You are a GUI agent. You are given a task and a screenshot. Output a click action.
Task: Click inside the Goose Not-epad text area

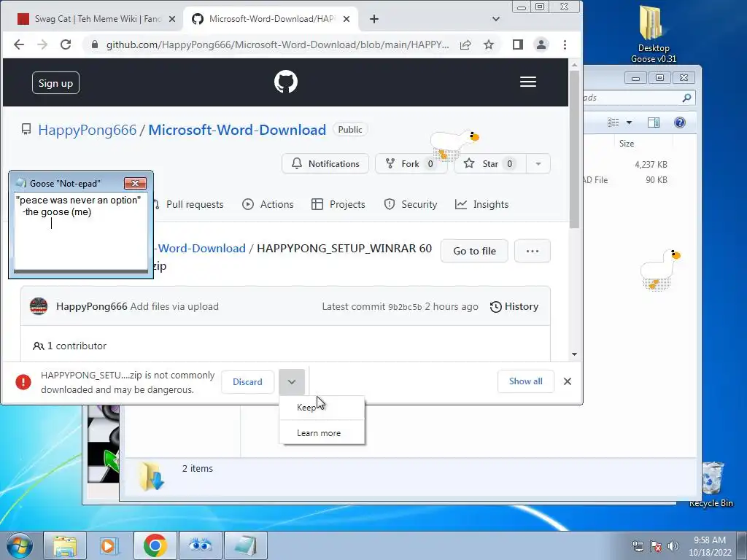pos(80,231)
